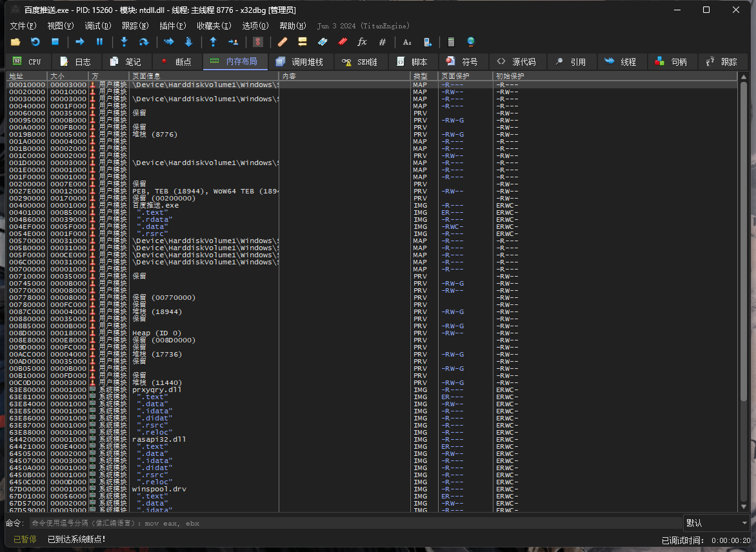The width and height of the screenshot is (756, 552).
Task: Click the 内容 column header
Action: [344, 76]
